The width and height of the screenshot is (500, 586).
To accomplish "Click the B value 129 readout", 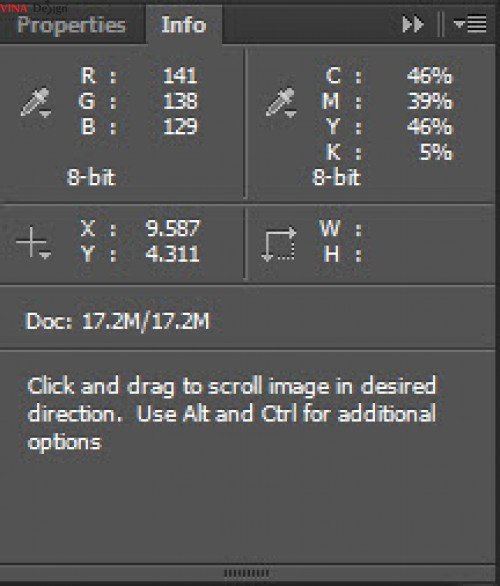I will click(180, 126).
